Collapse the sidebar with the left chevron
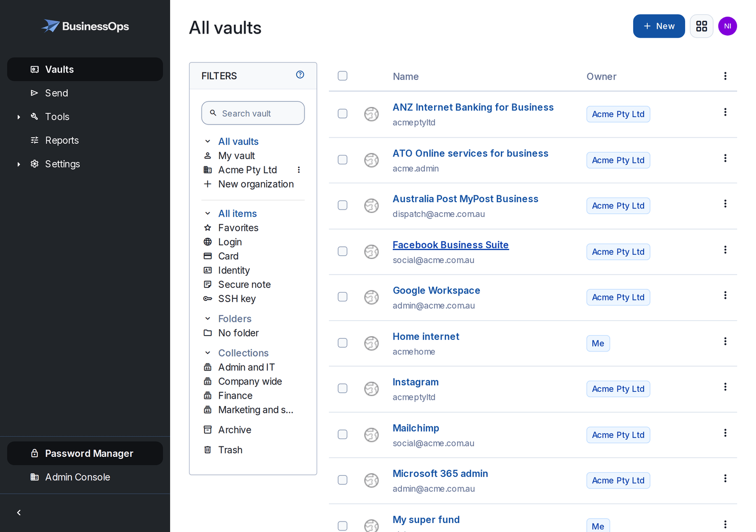The image size is (756, 532). (19, 513)
